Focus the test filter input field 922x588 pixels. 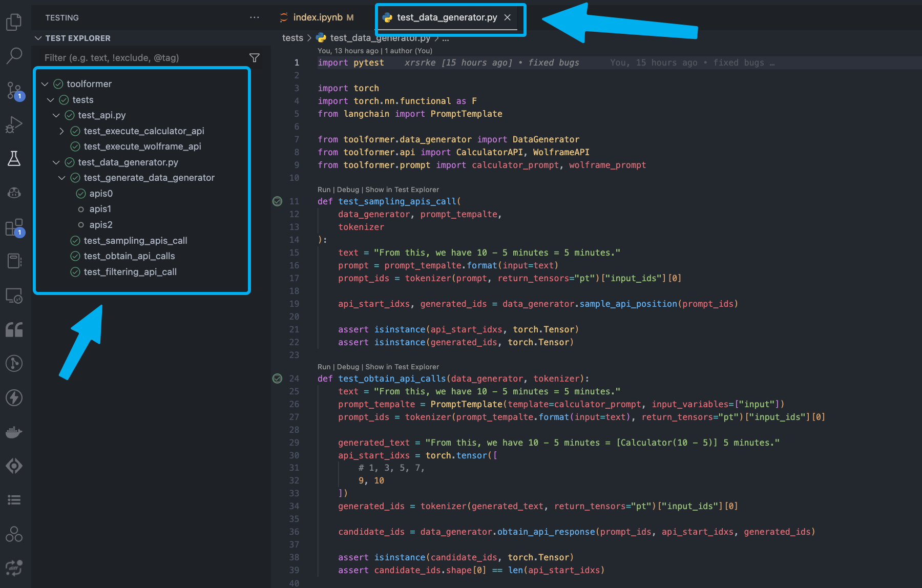tap(143, 58)
